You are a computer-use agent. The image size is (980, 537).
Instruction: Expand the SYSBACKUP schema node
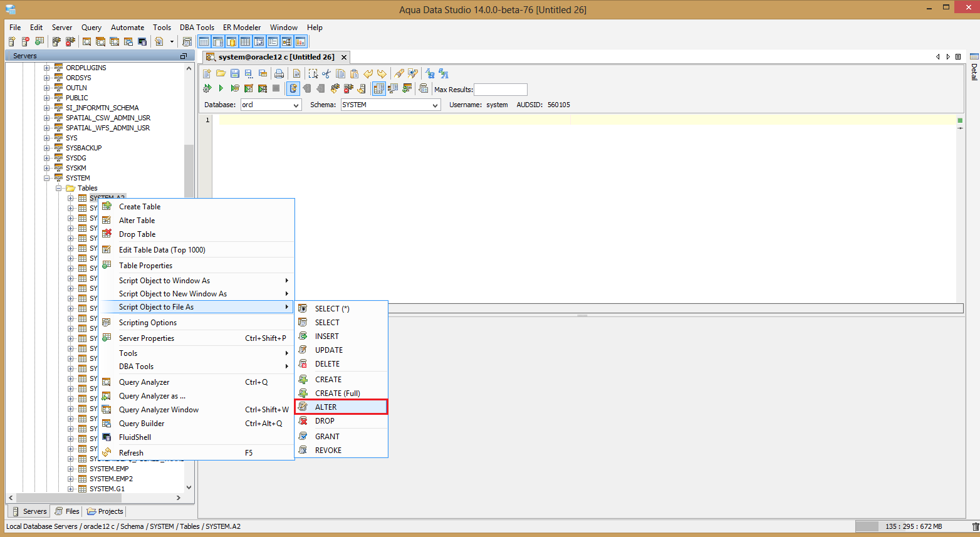[x=47, y=148]
